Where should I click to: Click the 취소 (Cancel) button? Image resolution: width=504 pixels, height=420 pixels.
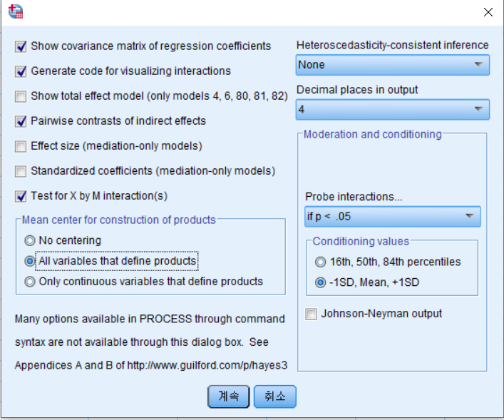click(274, 396)
